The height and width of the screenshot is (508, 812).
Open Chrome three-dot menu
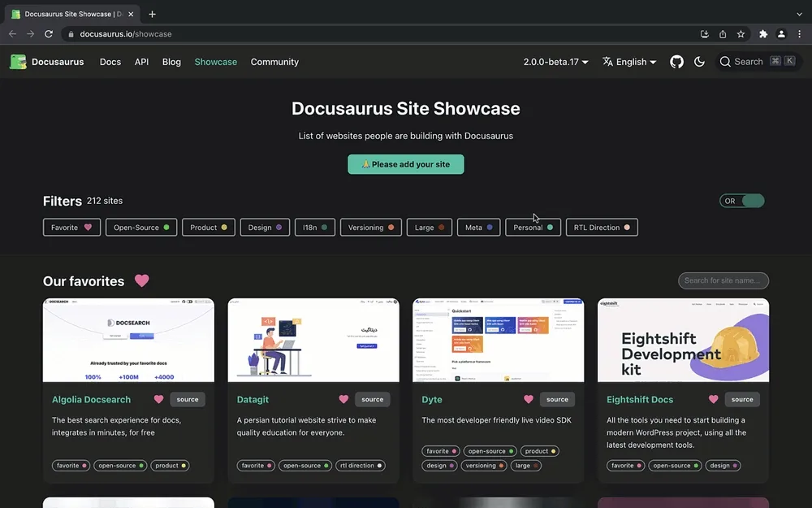point(800,33)
